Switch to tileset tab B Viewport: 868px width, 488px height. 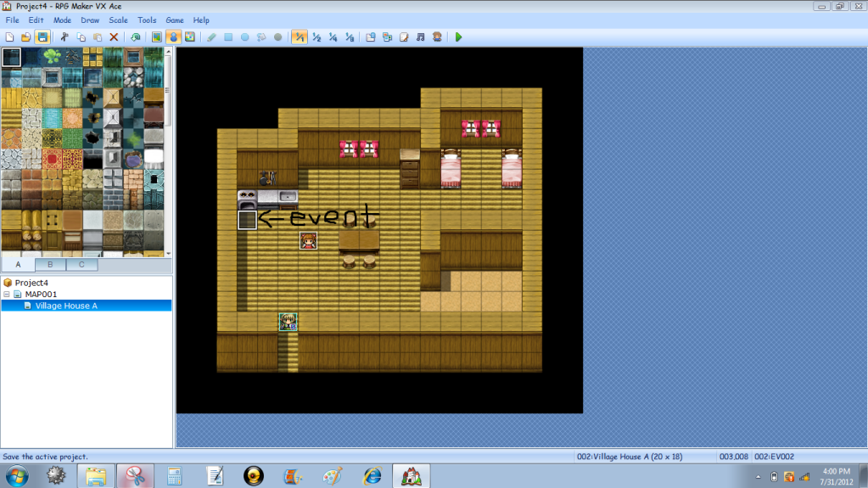(50, 264)
